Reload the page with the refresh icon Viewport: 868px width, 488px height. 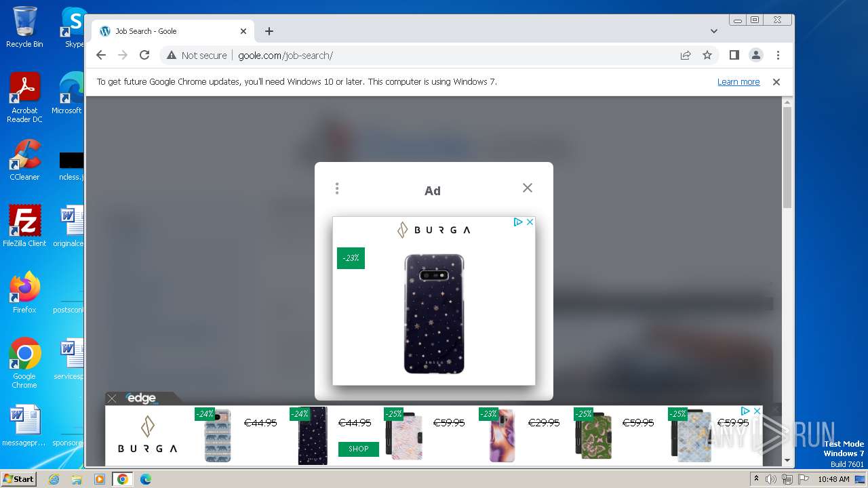[x=144, y=56]
